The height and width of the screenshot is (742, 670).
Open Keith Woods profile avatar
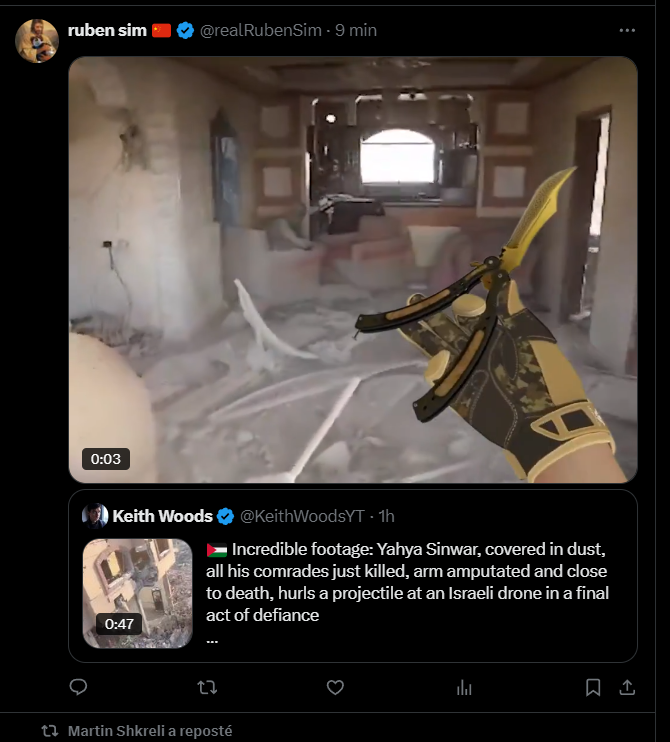coord(95,516)
